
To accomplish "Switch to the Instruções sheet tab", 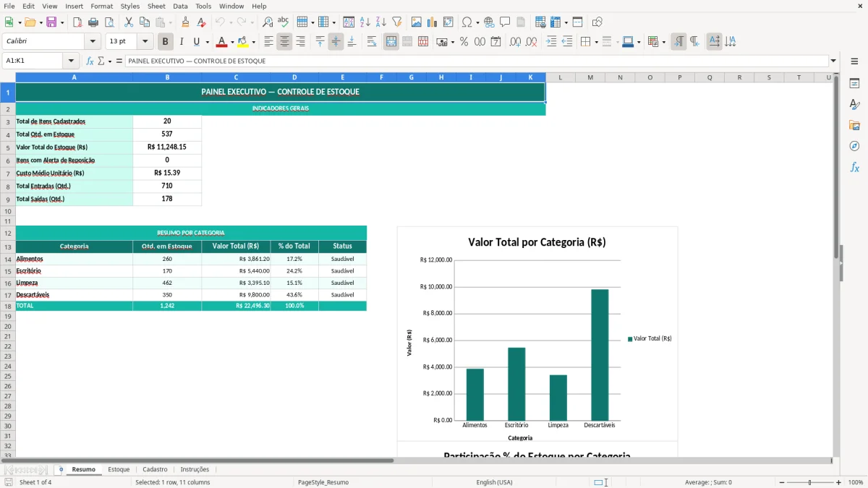I will click(195, 469).
